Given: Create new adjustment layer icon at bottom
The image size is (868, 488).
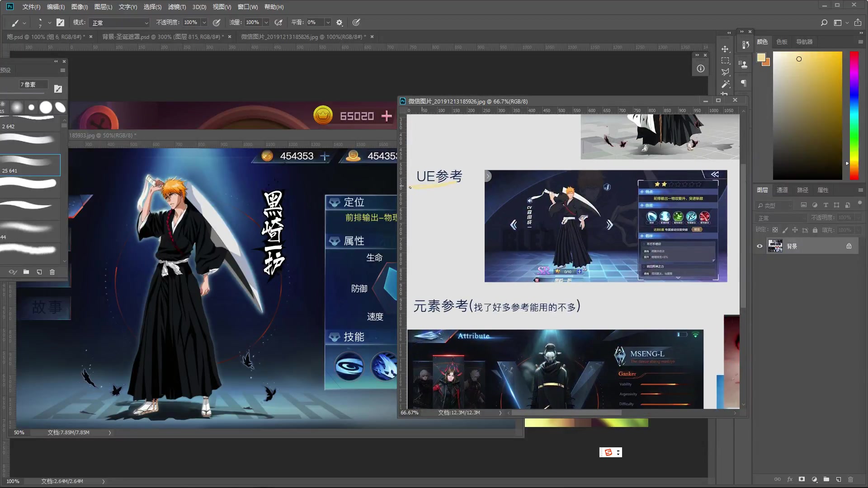Looking at the screenshot, I should tap(814, 479).
